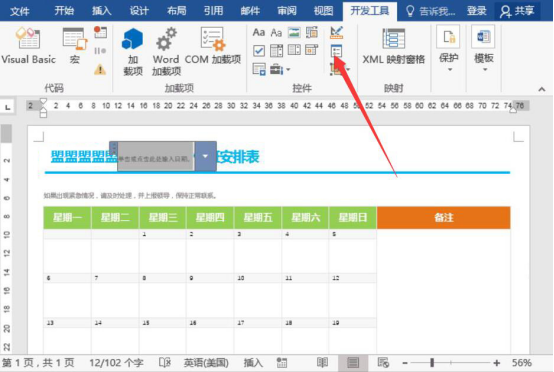
Task: Open the Visual Basic editor
Action: (28, 46)
